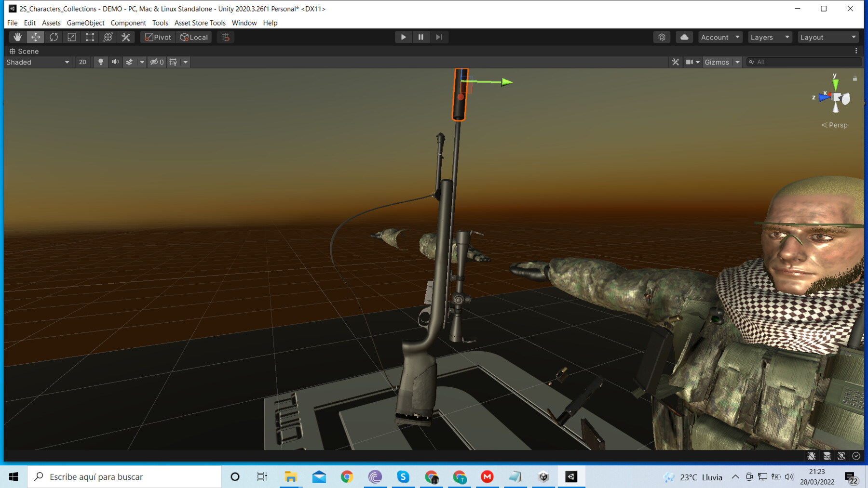The width and height of the screenshot is (868, 488).
Task: Toggle 2D scene view mode
Action: (x=82, y=62)
